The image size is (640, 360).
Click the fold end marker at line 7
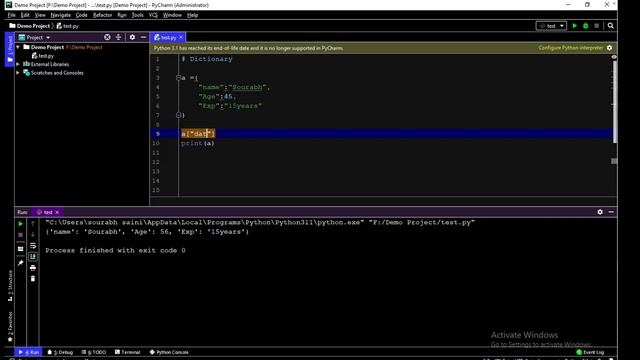(178, 115)
